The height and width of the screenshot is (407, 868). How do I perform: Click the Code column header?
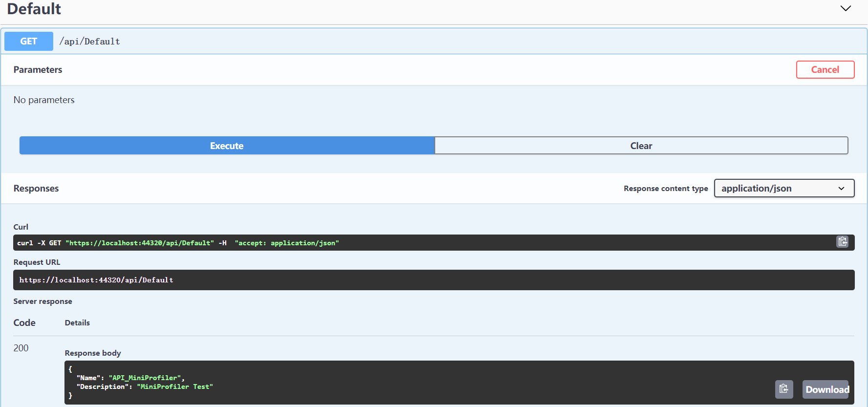[x=24, y=322]
